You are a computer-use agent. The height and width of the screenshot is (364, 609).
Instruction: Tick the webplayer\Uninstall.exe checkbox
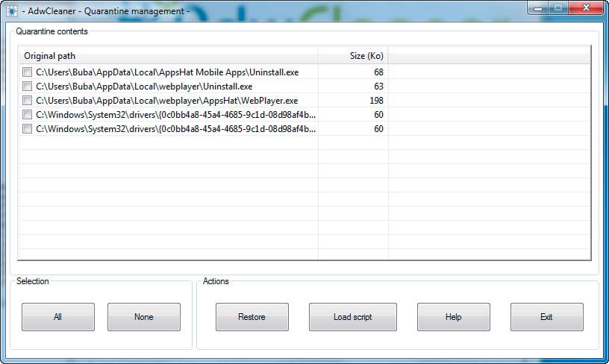tap(27, 86)
